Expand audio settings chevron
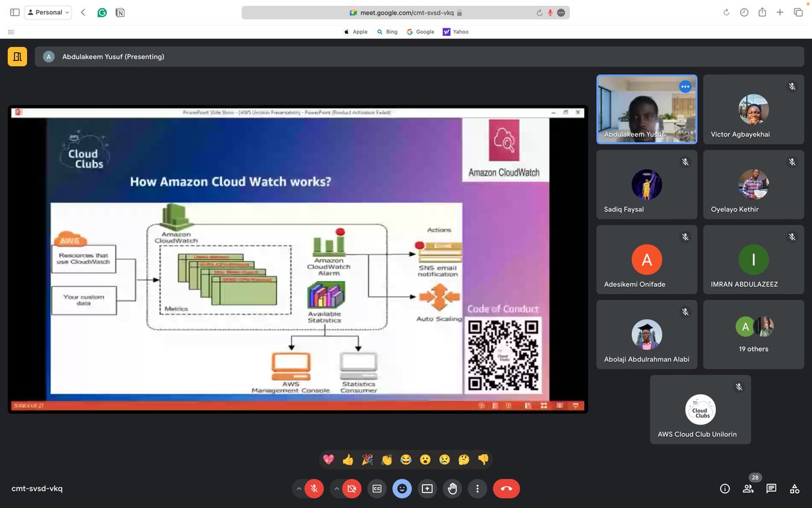812x508 pixels. tap(298, 488)
